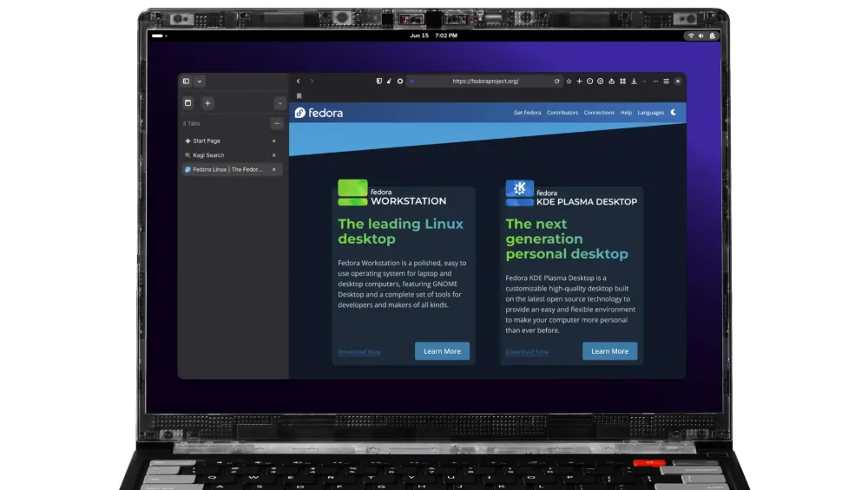Expand the chevron beside the new tab button
This screenshot has height=490, width=868.
[x=279, y=103]
